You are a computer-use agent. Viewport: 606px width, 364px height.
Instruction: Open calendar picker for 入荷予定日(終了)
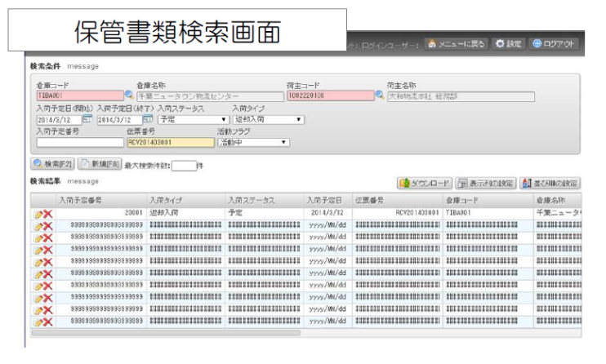point(148,120)
